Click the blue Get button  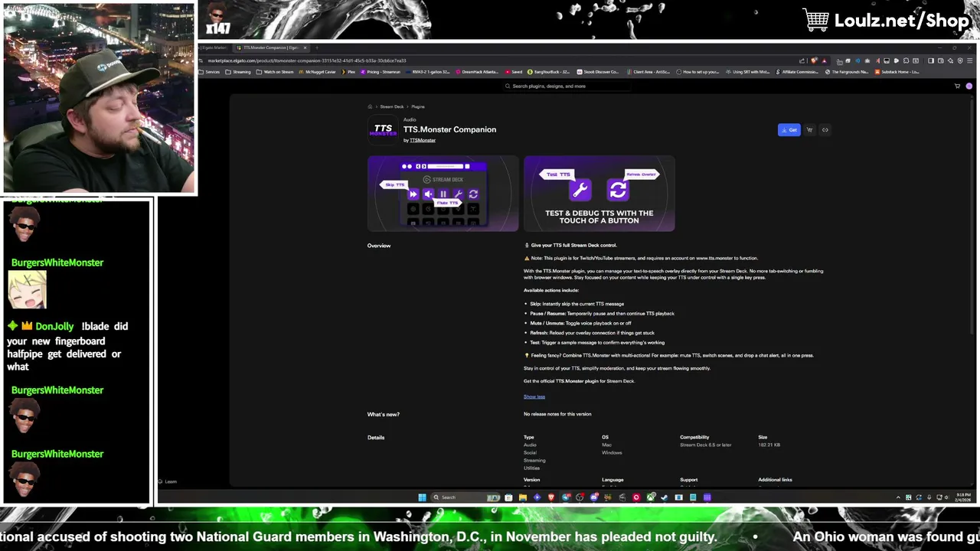(x=789, y=130)
